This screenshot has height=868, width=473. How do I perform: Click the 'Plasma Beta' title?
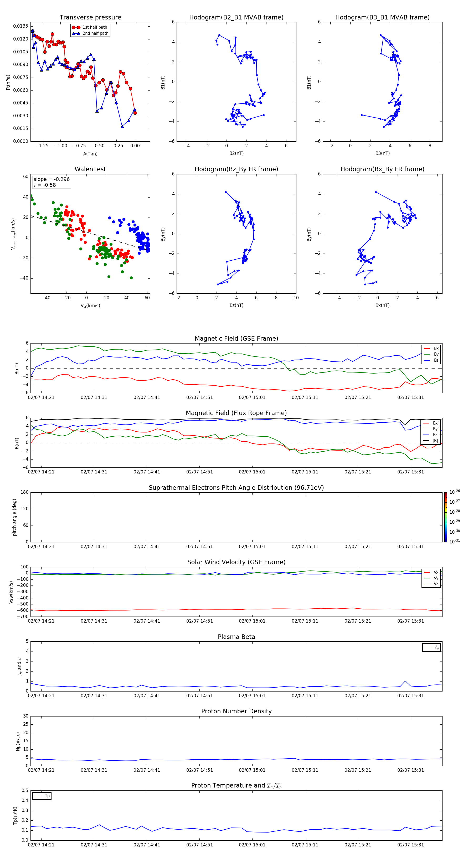[x=236, y=637]
